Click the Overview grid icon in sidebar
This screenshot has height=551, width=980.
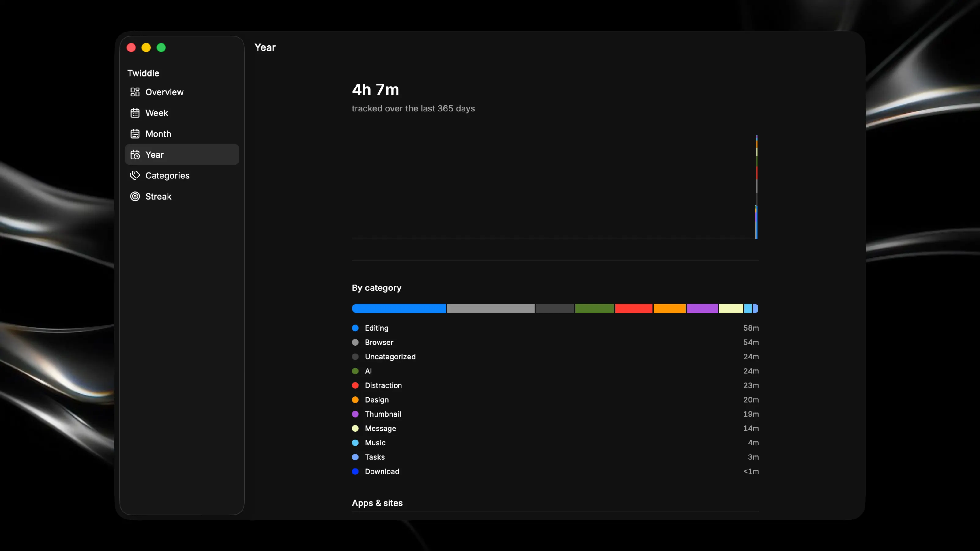(135, 92)
